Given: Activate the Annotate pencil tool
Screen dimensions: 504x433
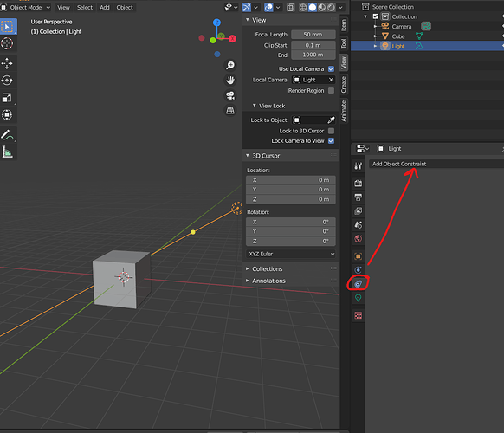Looking at the screenshot, I should [x=7, y=135].
